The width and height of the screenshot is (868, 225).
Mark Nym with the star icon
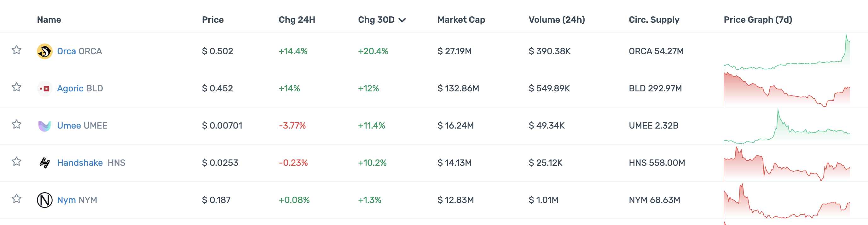[x=16, y=199]
